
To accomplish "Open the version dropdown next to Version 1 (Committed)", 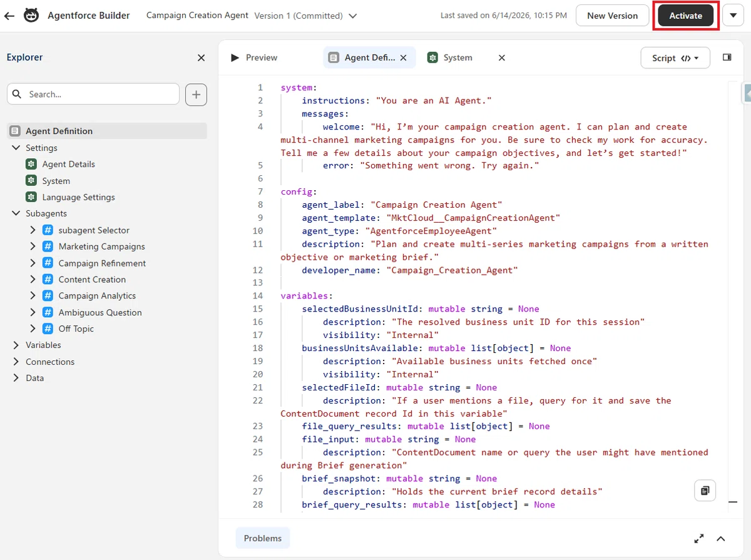I will [353, 16].
